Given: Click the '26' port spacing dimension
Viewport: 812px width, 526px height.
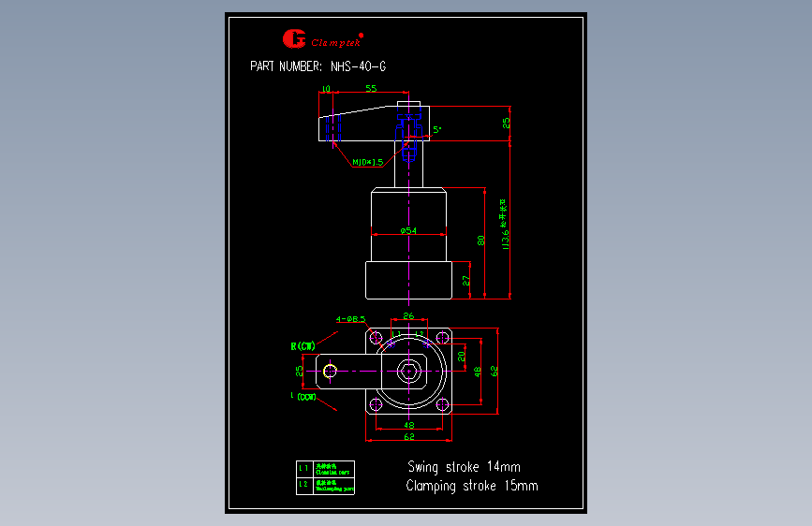Looking at the screenshot, I should point(408,315).
